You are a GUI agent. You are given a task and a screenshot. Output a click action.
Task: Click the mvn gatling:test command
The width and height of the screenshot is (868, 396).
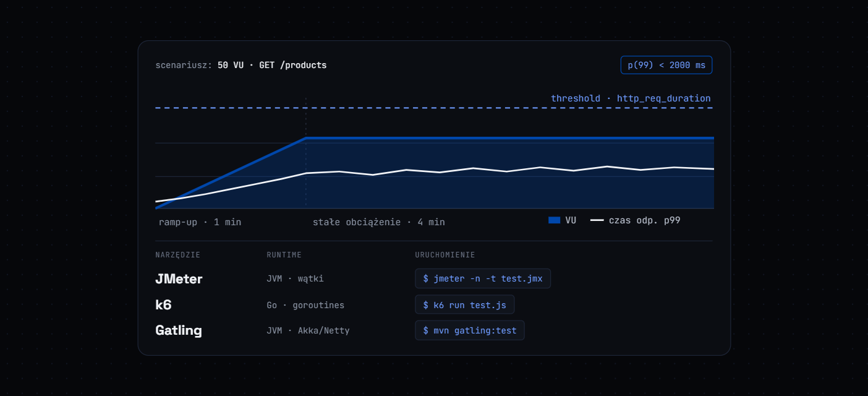470,330
